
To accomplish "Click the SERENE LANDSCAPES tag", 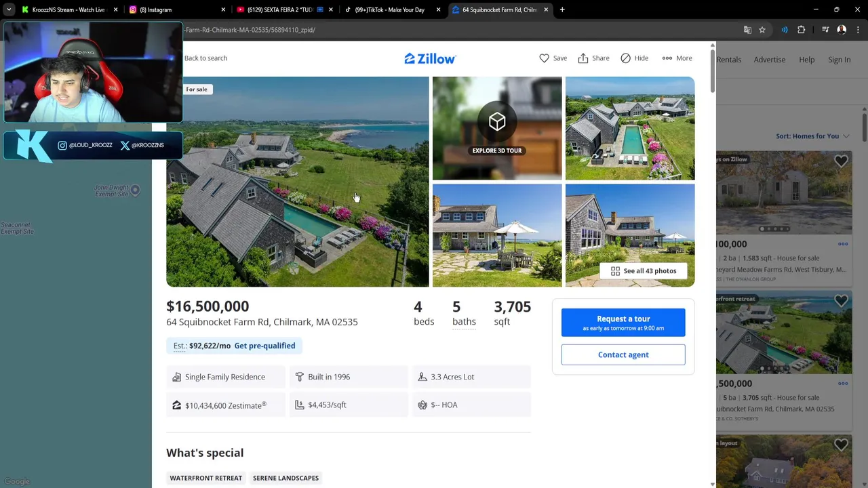I will pos(285,478).
